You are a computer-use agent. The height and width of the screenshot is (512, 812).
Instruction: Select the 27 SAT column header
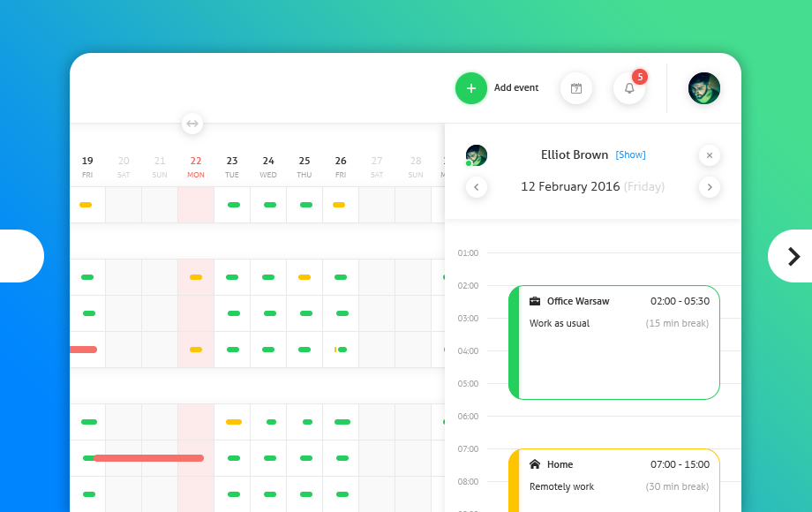pyautogui.click(x=377, y=167)
